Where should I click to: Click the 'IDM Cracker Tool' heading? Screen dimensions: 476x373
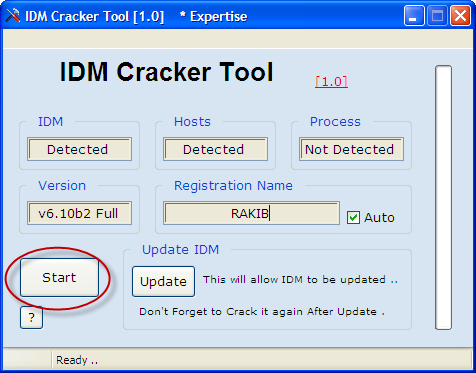pos(166,72)
